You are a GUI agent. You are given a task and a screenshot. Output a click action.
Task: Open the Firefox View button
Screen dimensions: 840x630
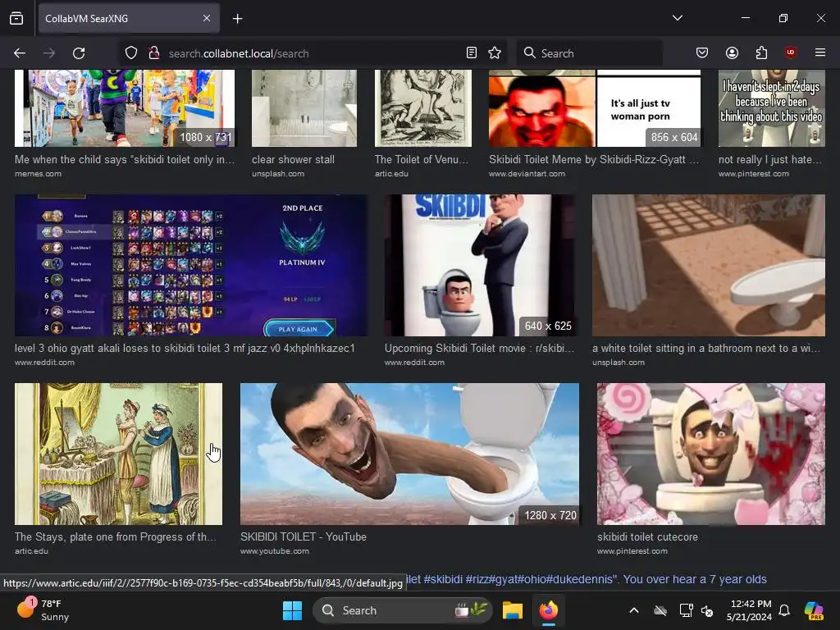coord(16,18)
